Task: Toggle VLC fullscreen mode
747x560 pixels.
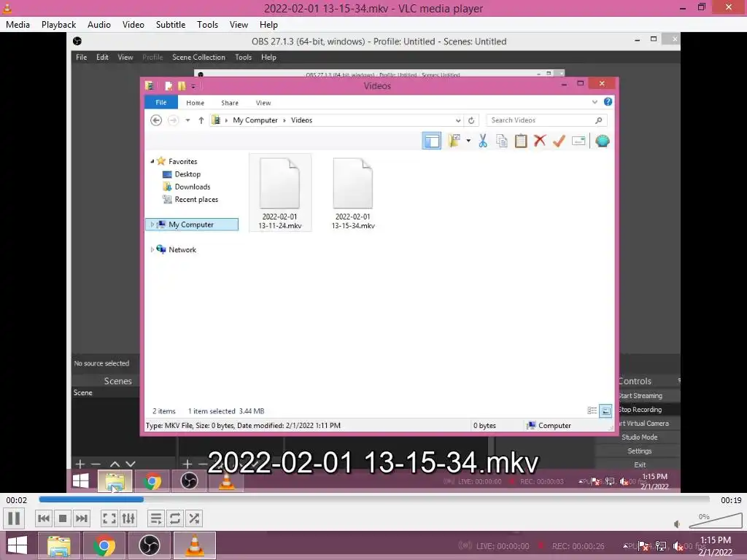Action: [109, 518]
